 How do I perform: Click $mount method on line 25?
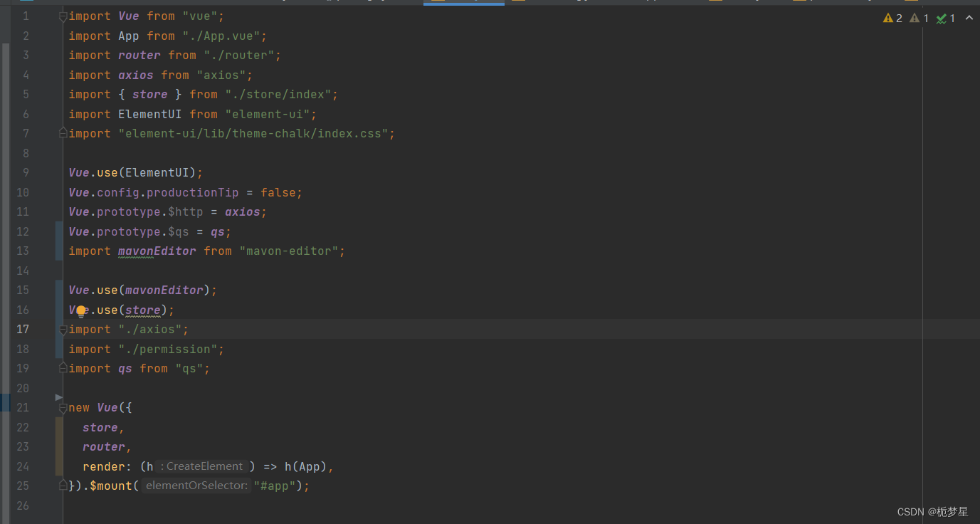pos(111,486)
